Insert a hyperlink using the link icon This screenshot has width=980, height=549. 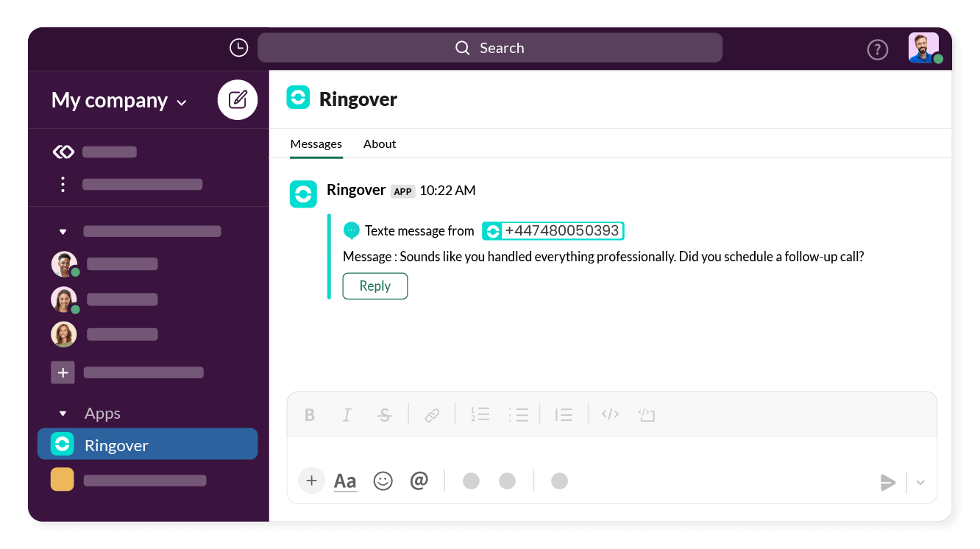(x=432, y=414)
